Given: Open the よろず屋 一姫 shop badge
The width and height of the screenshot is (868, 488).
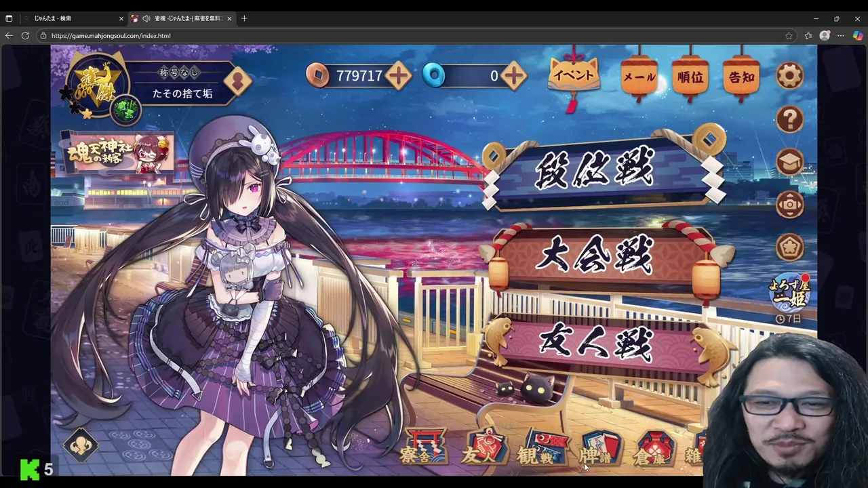Looking at the screenshot, I should click(x=789, y=296).
